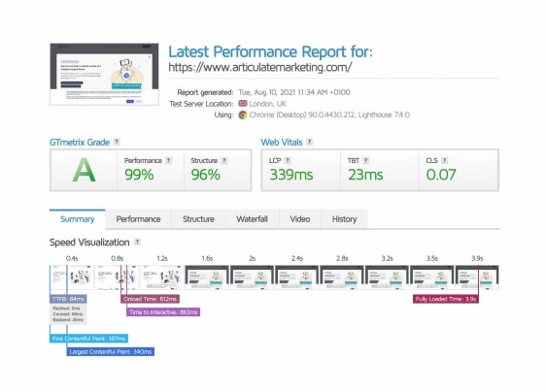Click the 'London, UK' location text

click(268, 104)
